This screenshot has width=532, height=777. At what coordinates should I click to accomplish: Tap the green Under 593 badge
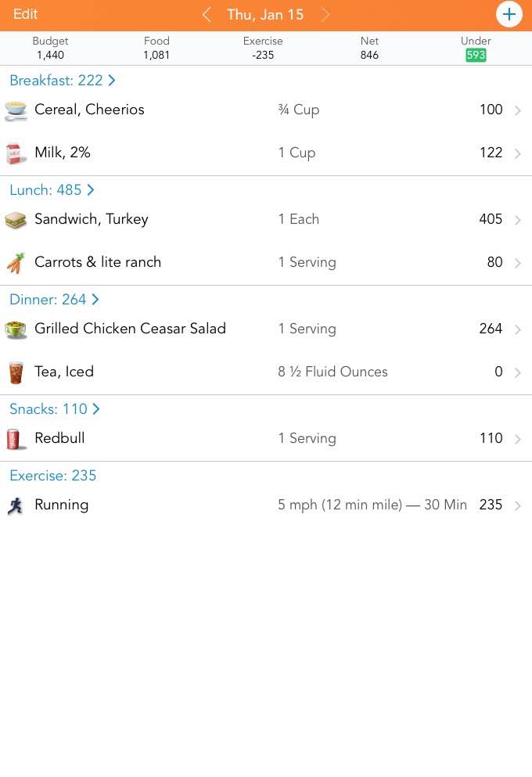(476, 55)
